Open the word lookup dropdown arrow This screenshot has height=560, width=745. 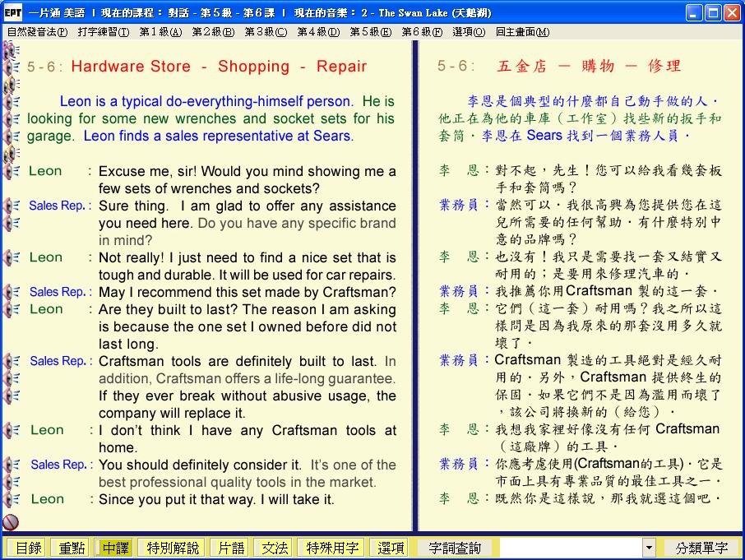649,548
